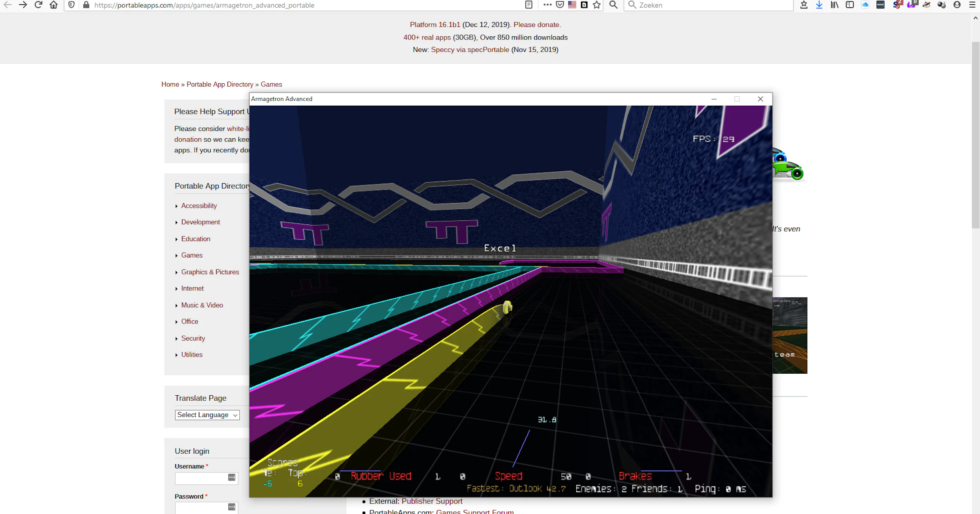Open the library bookshelf icon

click(x=834, y=5)
